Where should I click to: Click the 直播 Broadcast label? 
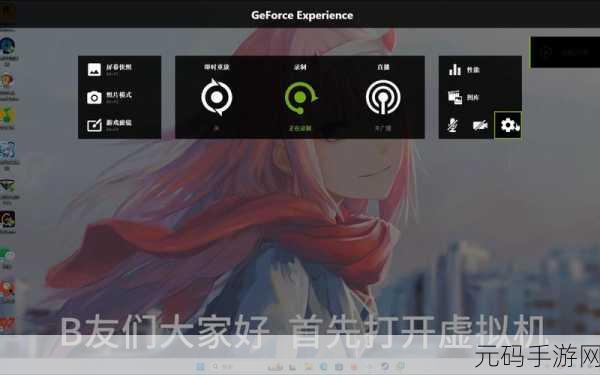[383, 67]
